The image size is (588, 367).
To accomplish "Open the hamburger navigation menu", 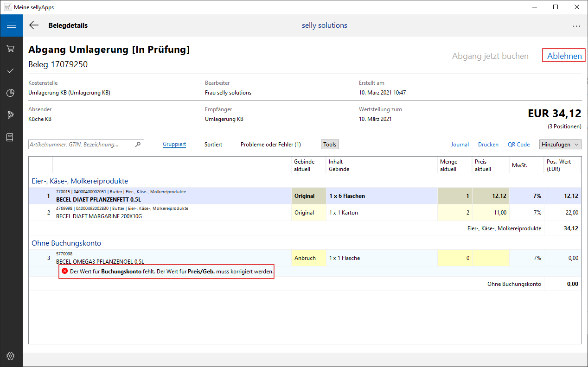I will [11, 25].
